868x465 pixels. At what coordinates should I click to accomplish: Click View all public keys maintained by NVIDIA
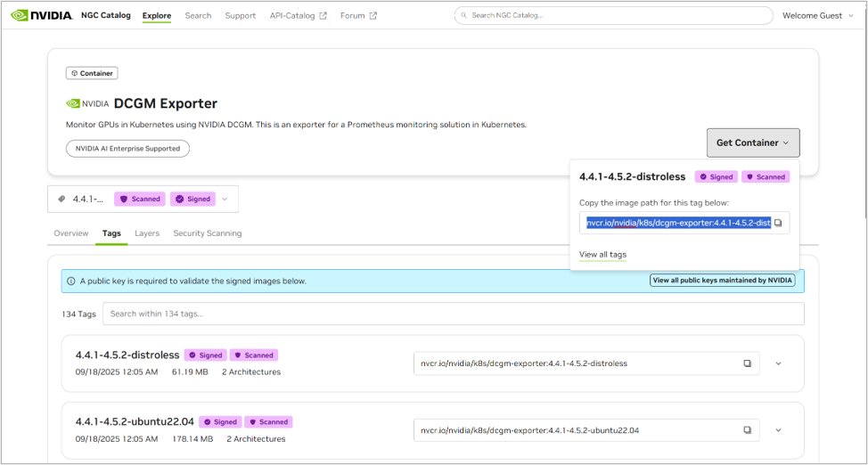pyautogui.click(x=722, y=281)
